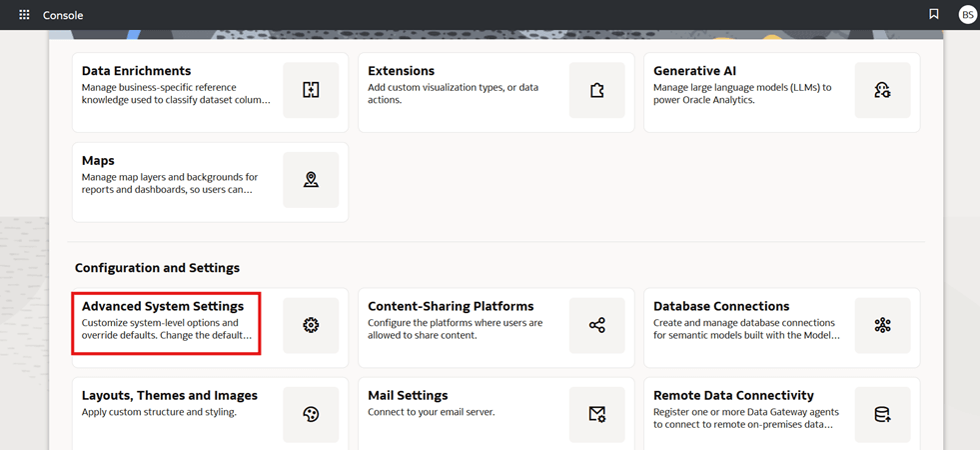Click the Advanced System Settings gear icon

pyautogui.click(x=311, y=325)
